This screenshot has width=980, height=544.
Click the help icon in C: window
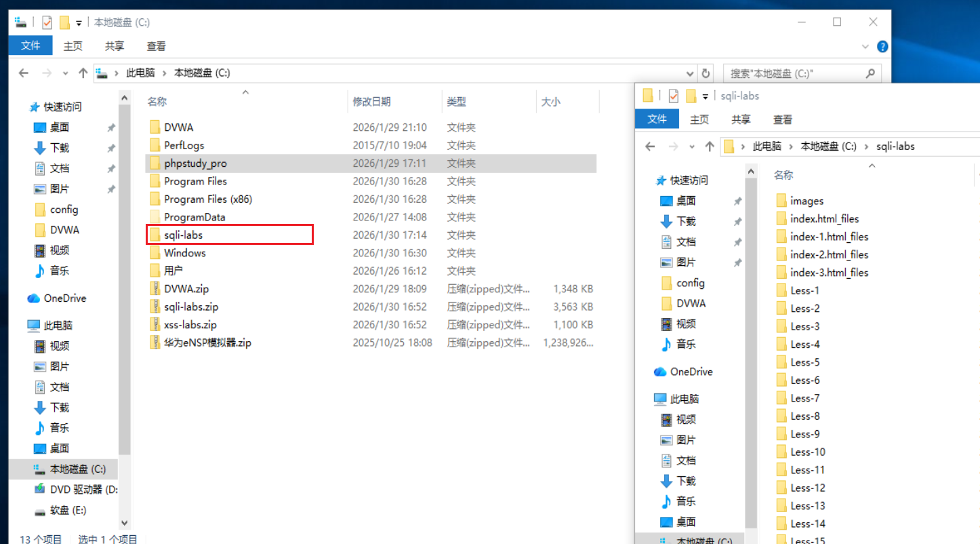pos(882,46)
